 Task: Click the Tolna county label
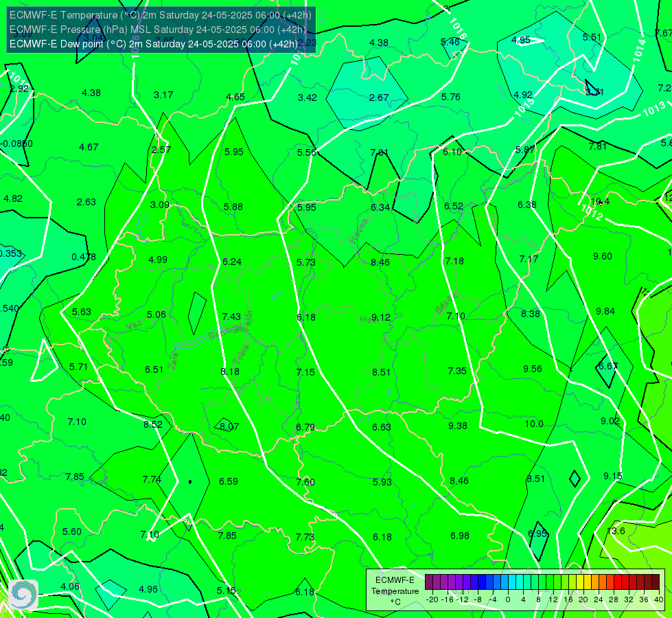[240, 354]
